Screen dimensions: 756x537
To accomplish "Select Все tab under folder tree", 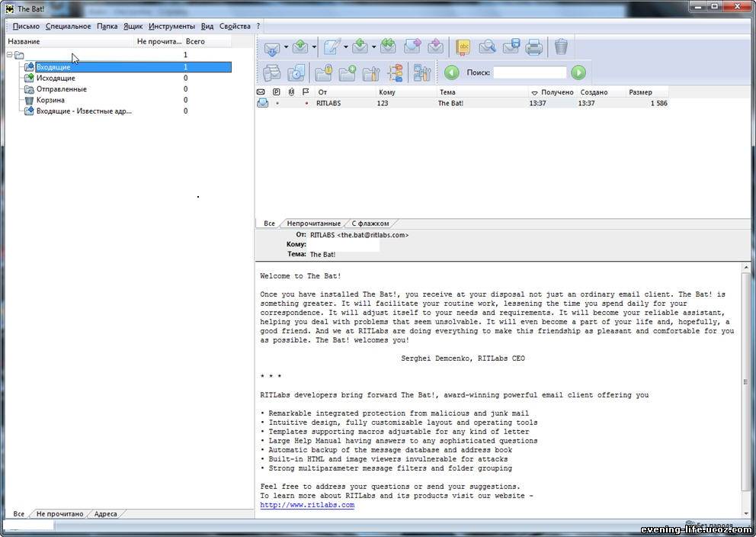I will click(19, 514).
